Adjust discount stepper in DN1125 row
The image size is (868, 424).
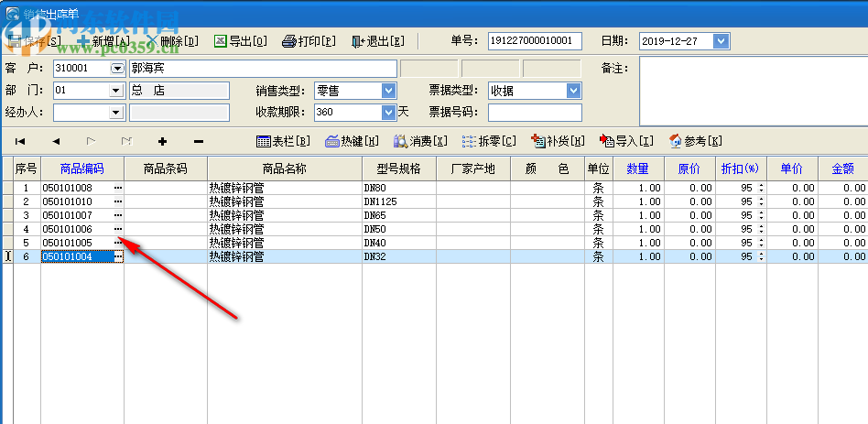point(762,202)
